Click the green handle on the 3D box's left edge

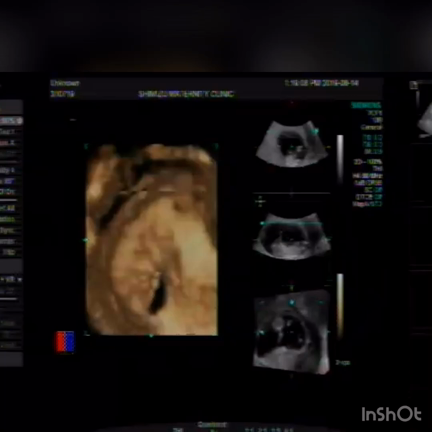[x=86, y=240]
